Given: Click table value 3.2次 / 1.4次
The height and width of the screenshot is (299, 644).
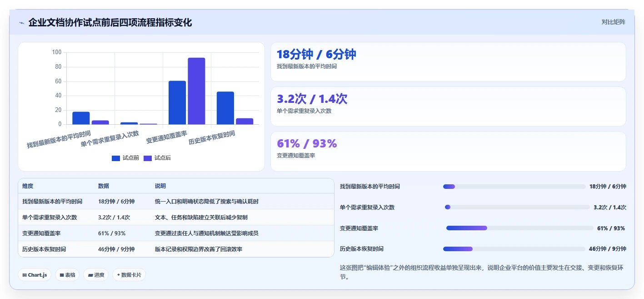Looking at the screenshot, I should 114,217.
